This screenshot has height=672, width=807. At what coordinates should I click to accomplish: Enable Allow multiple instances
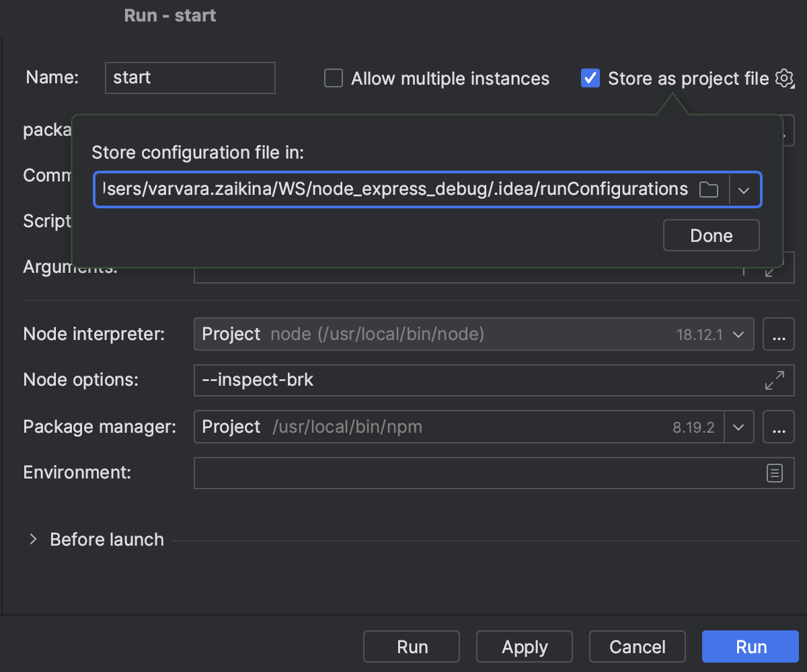coord(333,78)
